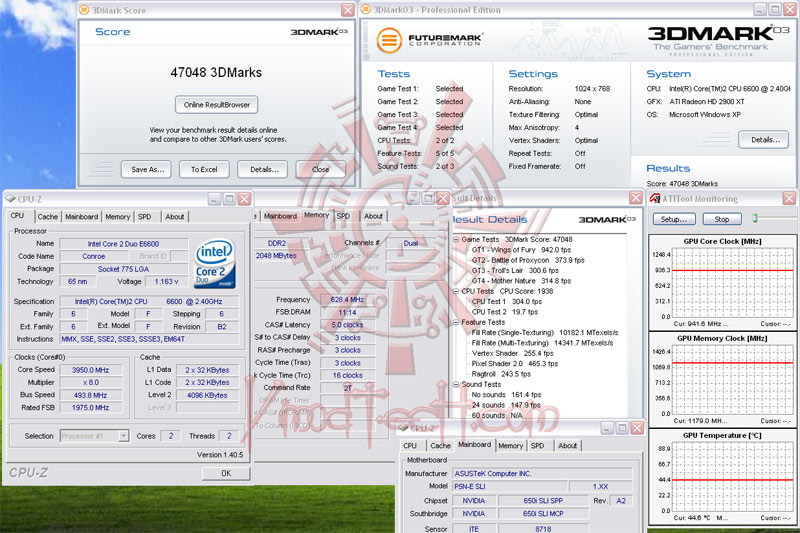Click the GPU Temperature graph
This screenshot has height=533, width=800.
(732, 479)
